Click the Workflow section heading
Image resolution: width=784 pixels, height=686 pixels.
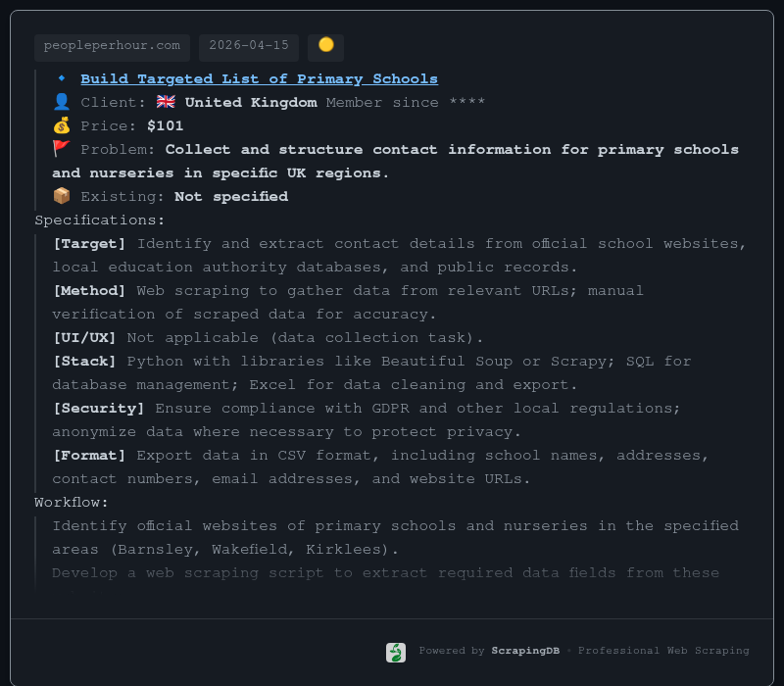(72, 502)
